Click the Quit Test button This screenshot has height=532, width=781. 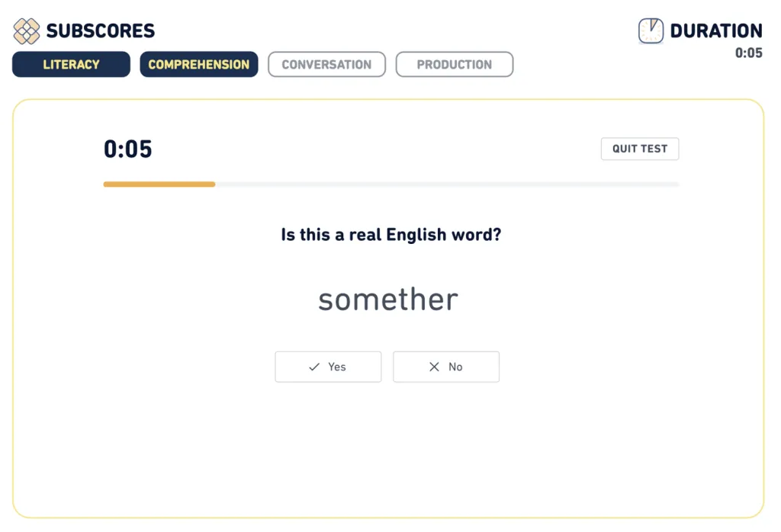pyautogui.click(x=639, y=149)
